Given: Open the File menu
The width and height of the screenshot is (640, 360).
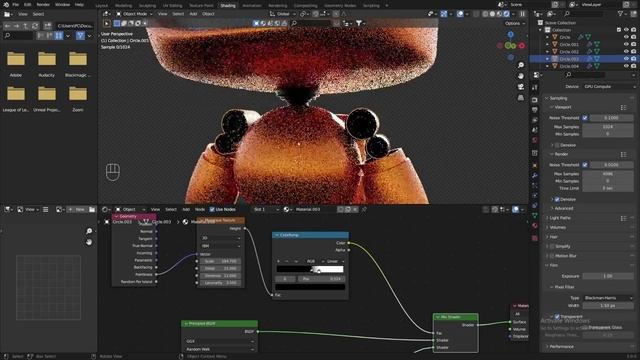Looking at the screenshot, I should [x=16, y=4].
